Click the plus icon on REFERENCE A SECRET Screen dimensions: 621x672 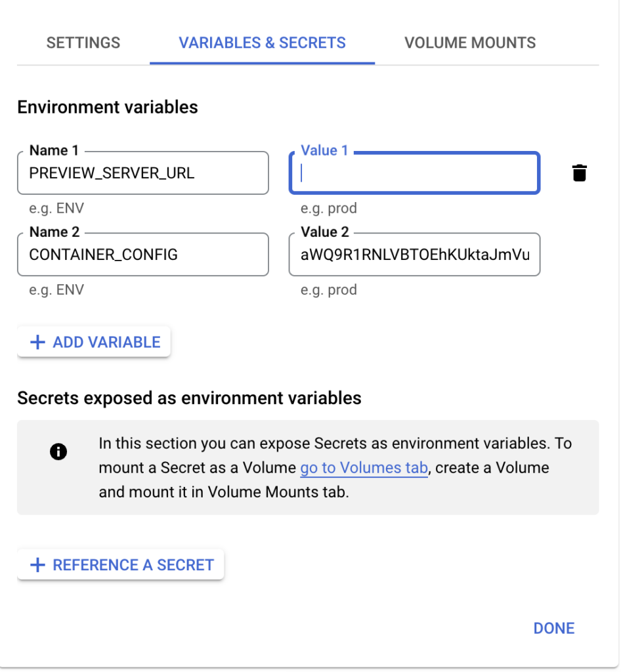click(x=37, y=564)
